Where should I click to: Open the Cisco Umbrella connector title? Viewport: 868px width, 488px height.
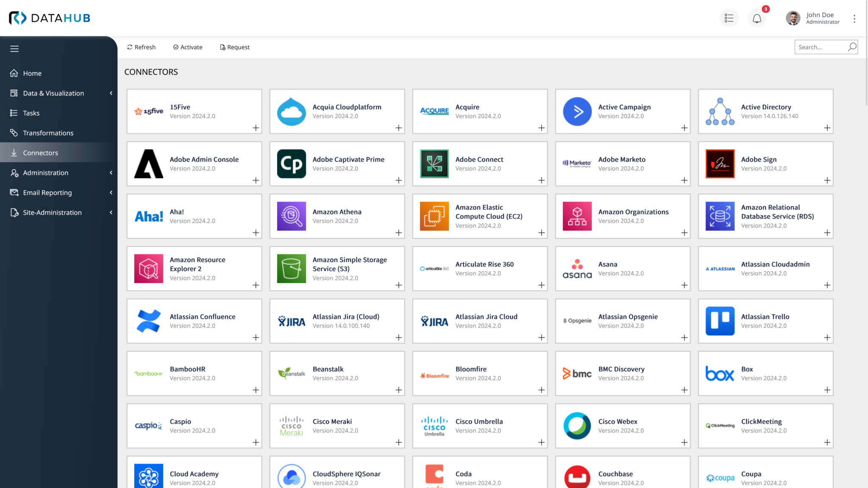[x=479, y=421]
